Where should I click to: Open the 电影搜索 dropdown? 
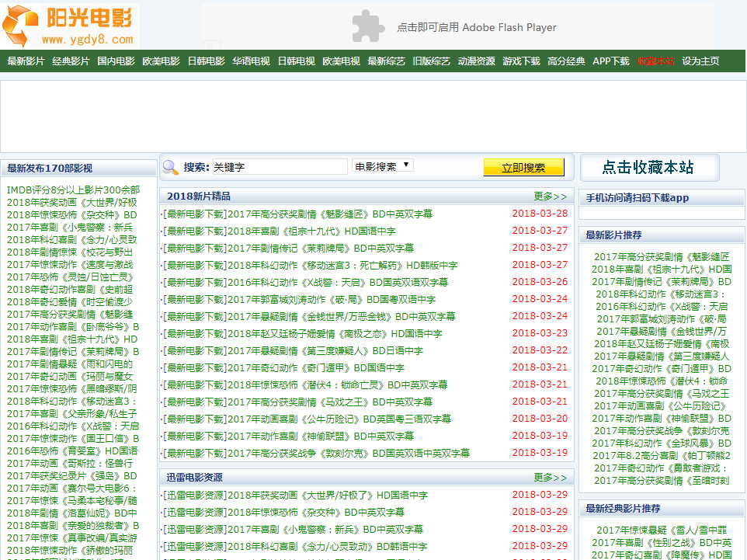383,166
